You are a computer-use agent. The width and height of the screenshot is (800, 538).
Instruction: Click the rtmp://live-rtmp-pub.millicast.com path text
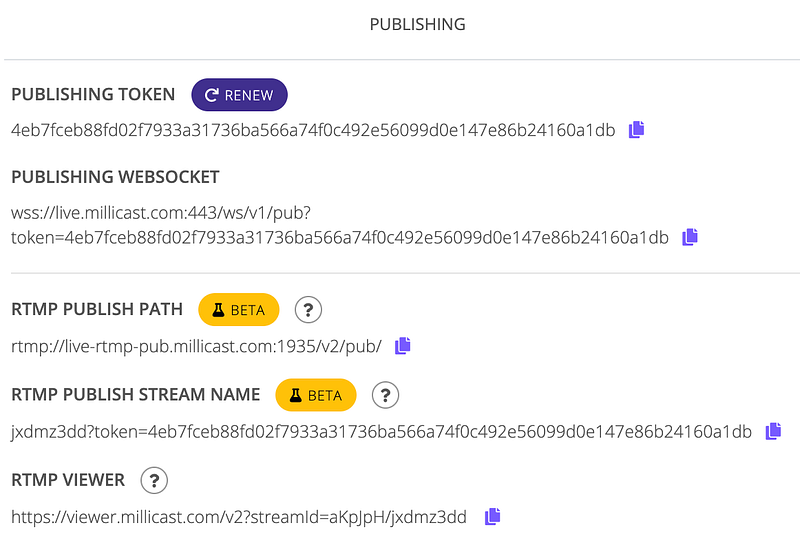click(196, 346)
